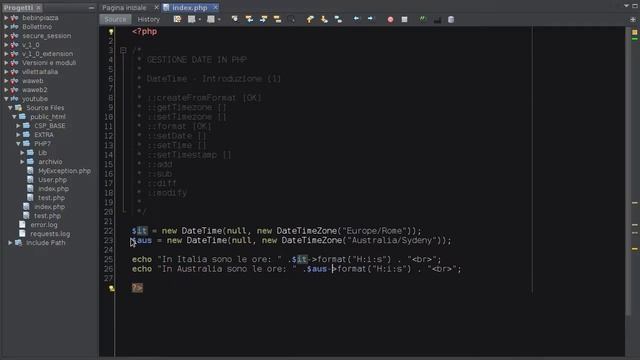The height and width of the screenshot is (360, 640).
Task: Click the Find Next Occurrence icon
Action: pyautogui.click(x=263, y=19)
